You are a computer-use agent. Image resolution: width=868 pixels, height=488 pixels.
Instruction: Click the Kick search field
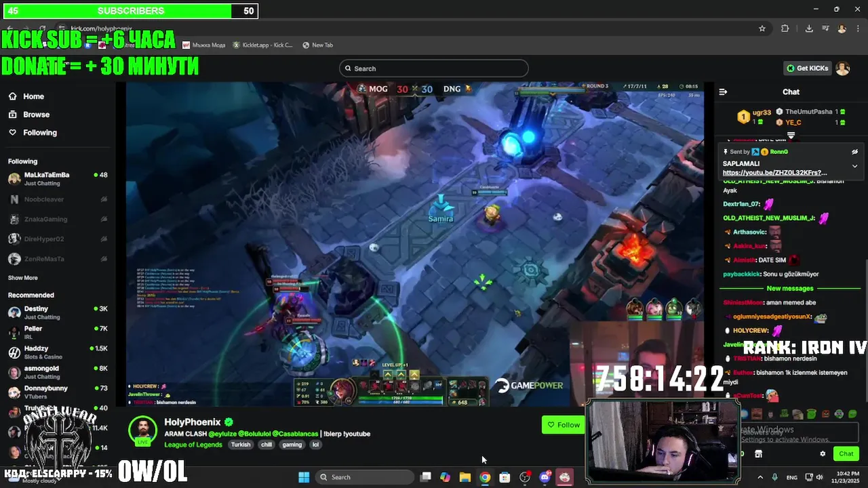[x=434, y=68]
